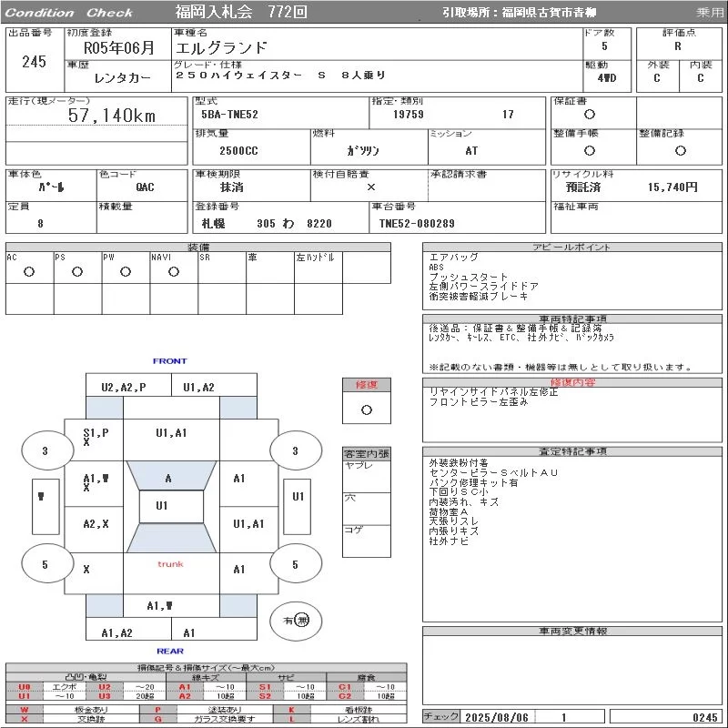Select the model code 5BA-TNE52
The image size is (728, 728).
tap(229, 115)
